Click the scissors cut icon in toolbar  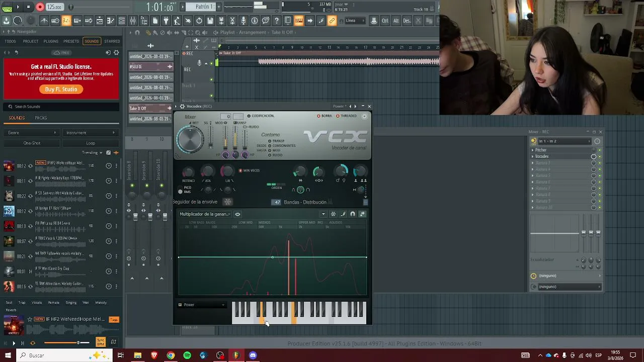[232, 21]
